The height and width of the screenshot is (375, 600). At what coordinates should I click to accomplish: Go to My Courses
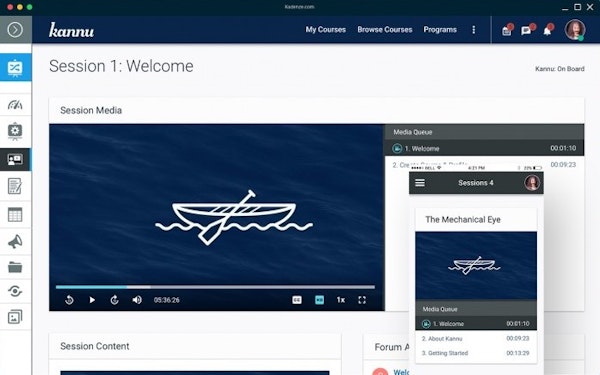(326, 29)
